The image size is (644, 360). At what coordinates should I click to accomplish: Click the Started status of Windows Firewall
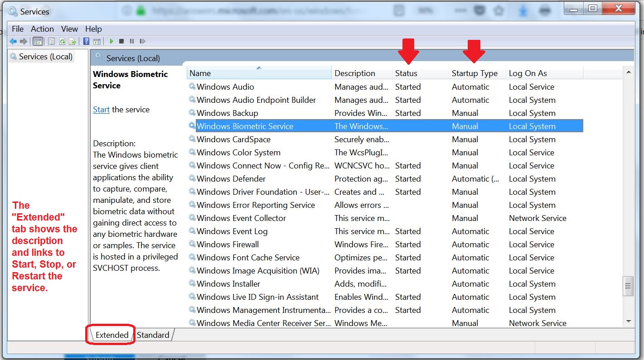click(x=408, y=244)
